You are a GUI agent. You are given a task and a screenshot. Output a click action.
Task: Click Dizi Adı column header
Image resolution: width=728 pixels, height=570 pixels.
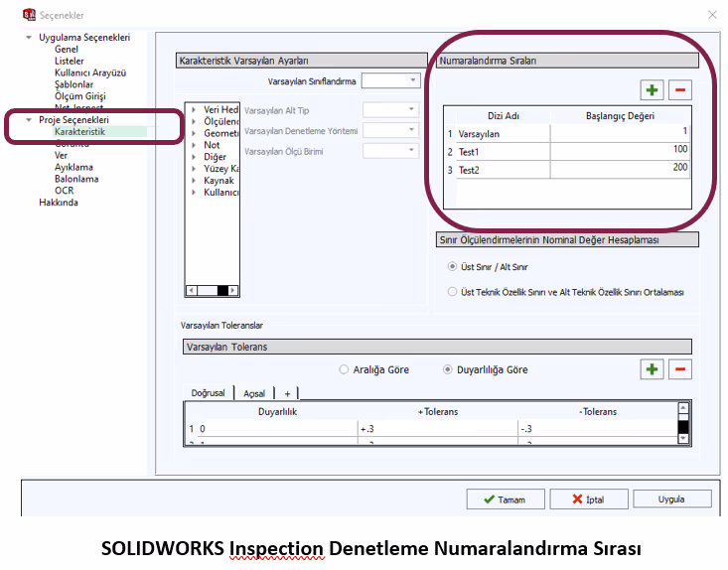[504, 116]
